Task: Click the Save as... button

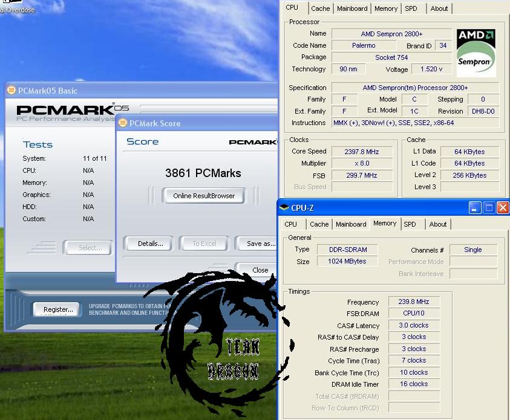Action: tap(258, 244)
